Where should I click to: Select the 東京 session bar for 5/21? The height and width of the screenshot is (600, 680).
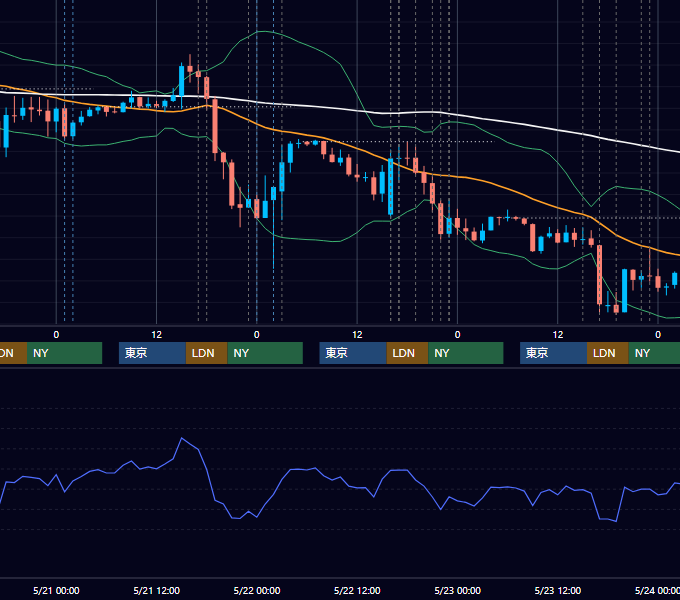click(x=152, y=353)
